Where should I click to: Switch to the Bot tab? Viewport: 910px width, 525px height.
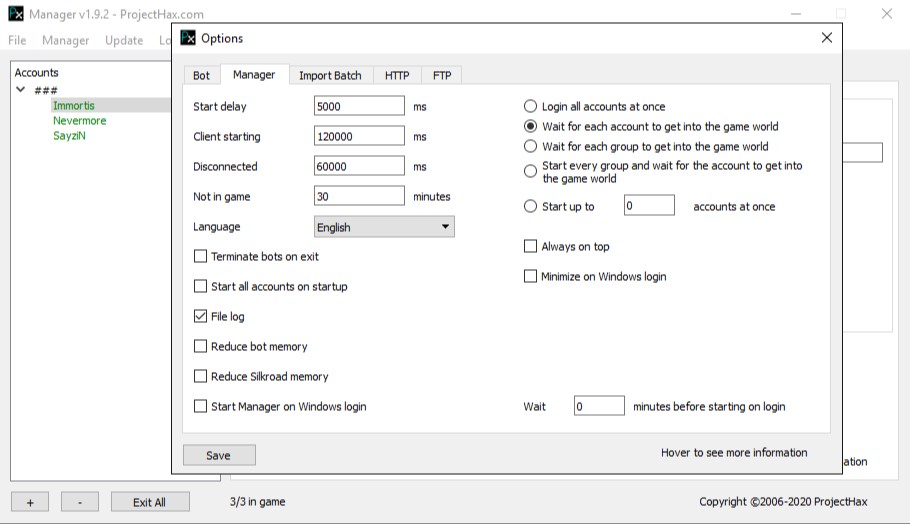(x=201, y=75)
